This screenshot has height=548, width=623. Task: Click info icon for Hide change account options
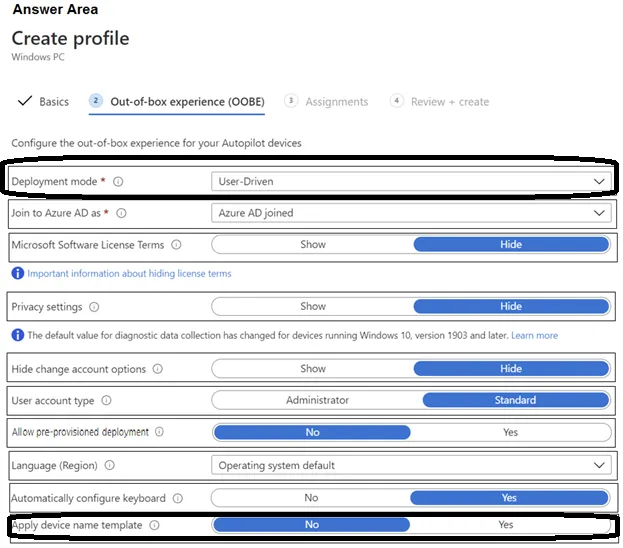(x=158, y=369)
